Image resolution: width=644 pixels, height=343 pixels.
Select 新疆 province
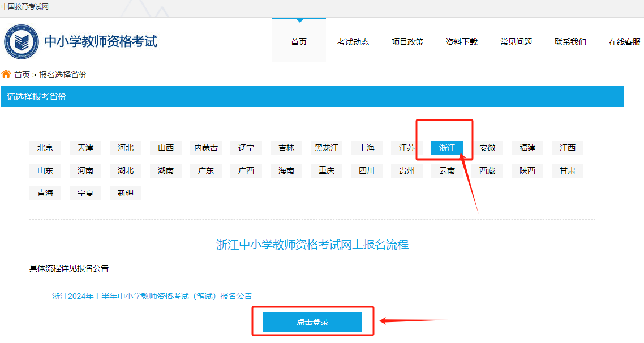(125, 192)
